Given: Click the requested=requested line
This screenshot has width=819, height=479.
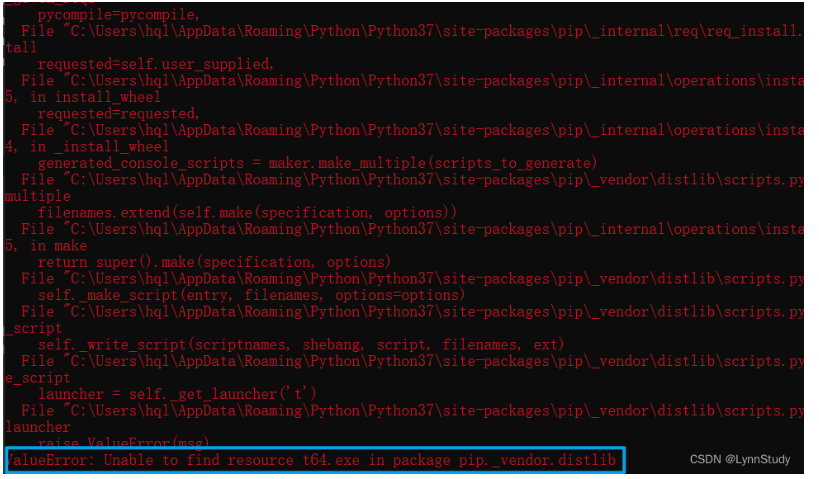Looking at the screenshot, I should point(119,114).
